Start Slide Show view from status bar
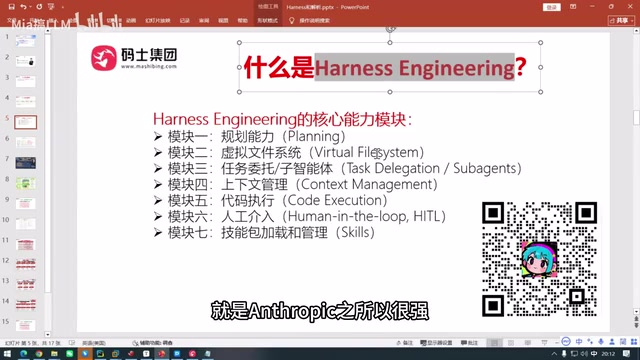This screenshot has width=640, height=360. tap(544, 343)
